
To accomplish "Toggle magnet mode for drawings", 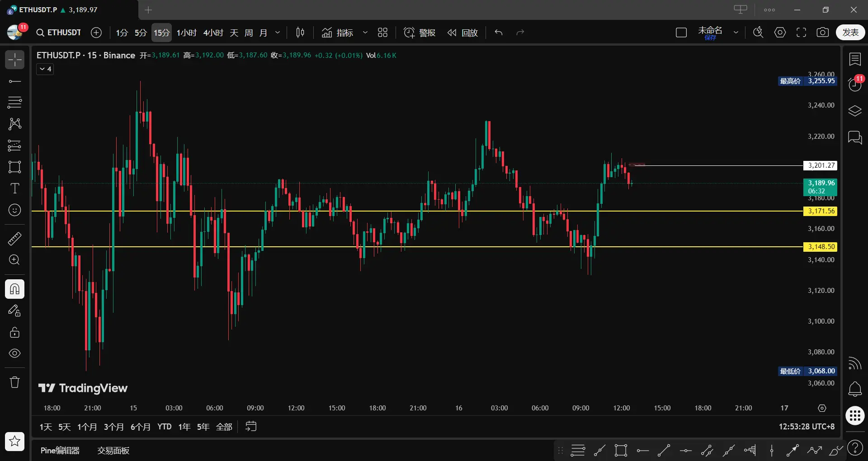I will point(14,289).
